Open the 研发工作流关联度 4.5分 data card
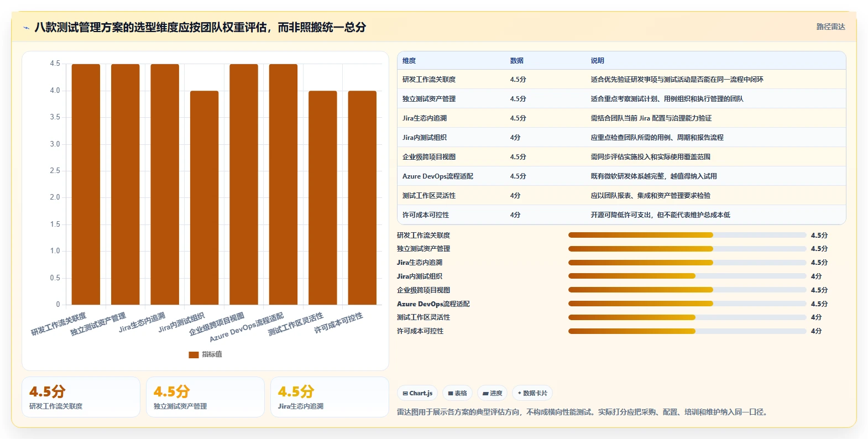This screenshot has height=439, width=868. tap(81, 397)
